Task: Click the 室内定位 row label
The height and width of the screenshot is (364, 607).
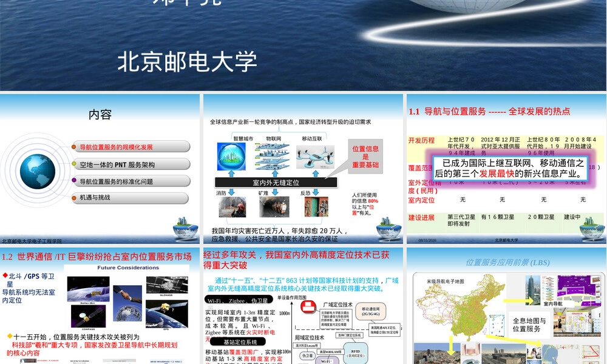Action: pyautogui.click(x=421, y=200)
